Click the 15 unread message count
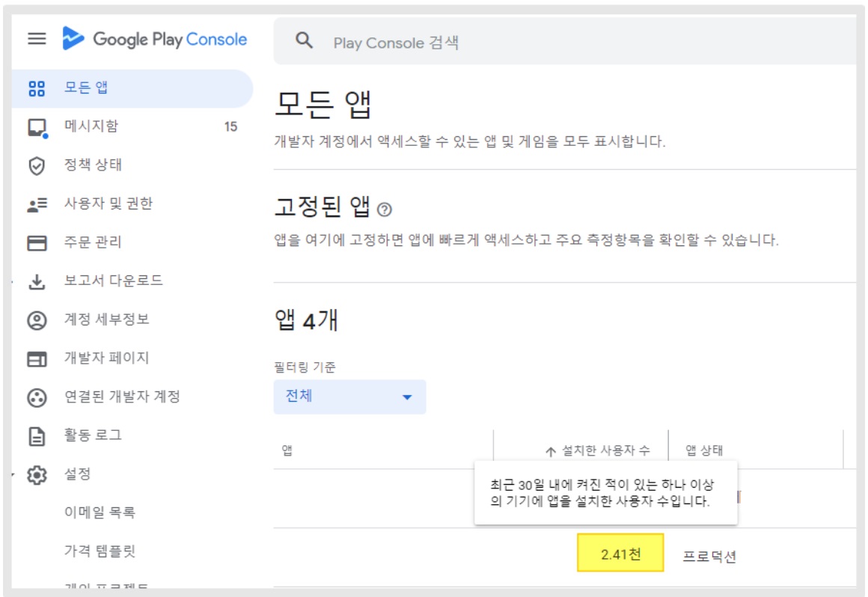This screenshot has height=597, width=868. (230, 126)
